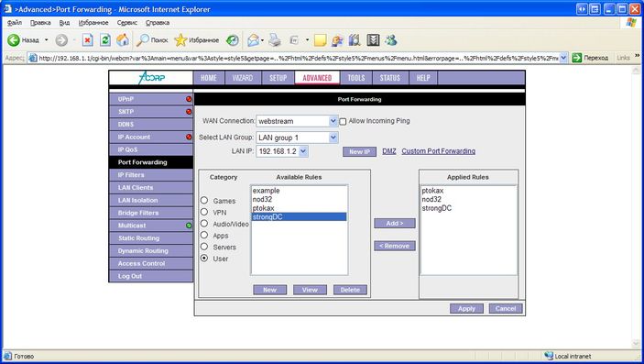Click the green status dot beside Multicast
The width and height of the screenshot is (644, 364).
[x=189, y=226]
